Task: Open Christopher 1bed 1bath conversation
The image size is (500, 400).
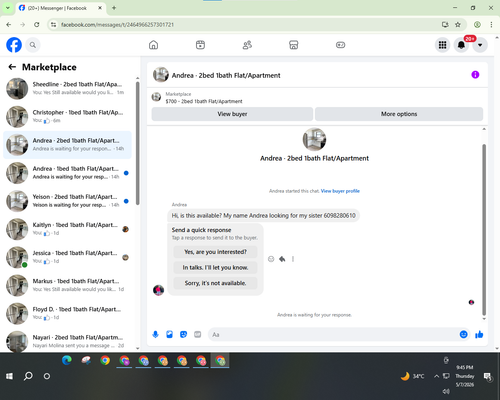Action: [x=67, y=117]
